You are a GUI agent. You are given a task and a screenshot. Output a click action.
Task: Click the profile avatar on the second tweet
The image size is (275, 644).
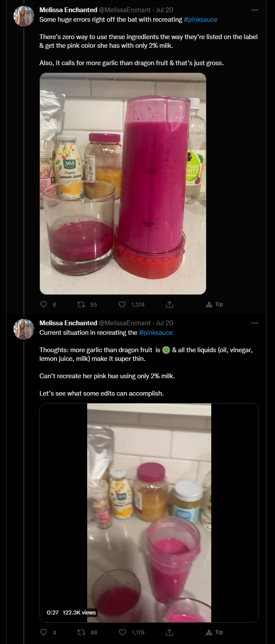tap(24, 329)
